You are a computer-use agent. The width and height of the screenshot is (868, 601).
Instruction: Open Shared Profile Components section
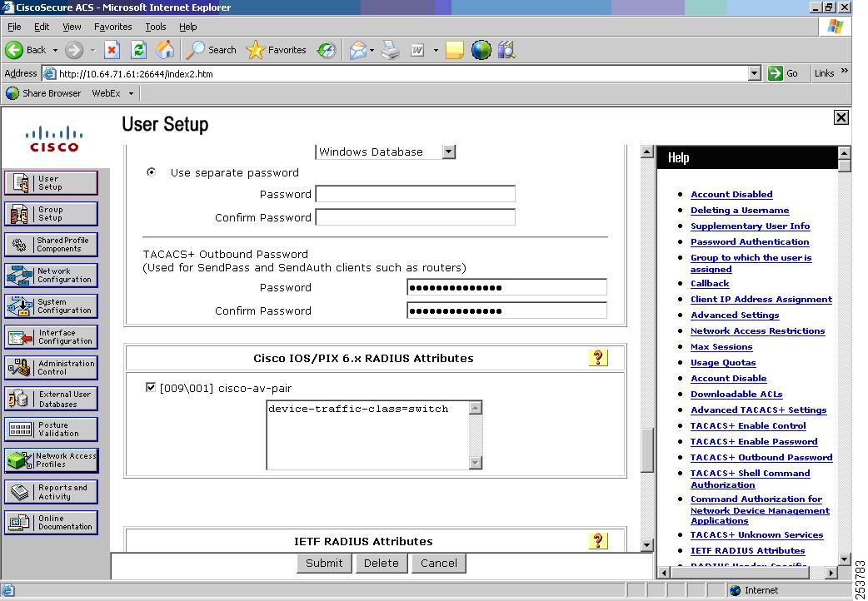click(x=51, y=245)
